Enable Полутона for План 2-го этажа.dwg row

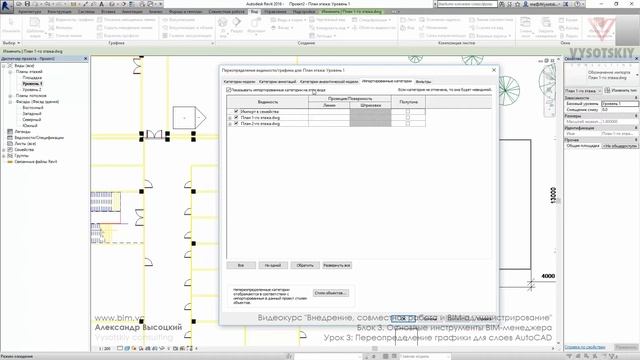(408, 123)
